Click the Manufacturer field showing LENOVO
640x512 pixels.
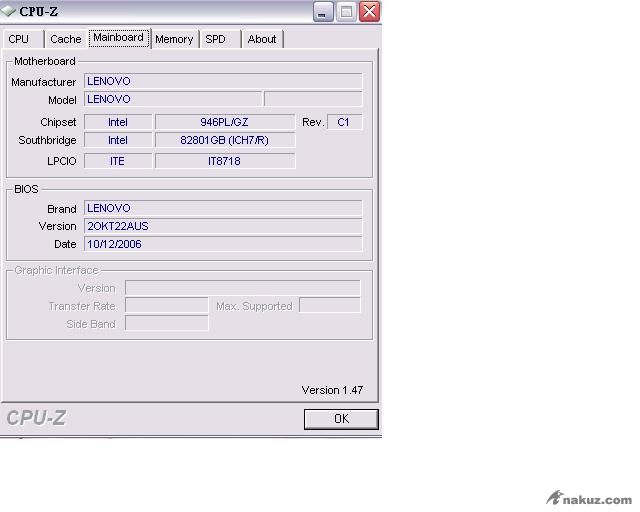(223, 81)
